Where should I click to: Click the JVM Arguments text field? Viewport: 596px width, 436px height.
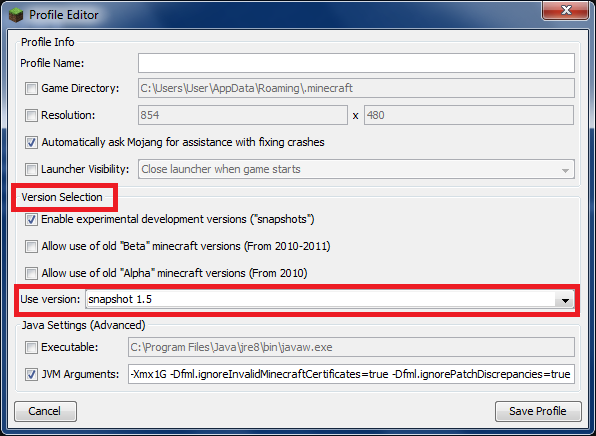click(x=351, y=374)
